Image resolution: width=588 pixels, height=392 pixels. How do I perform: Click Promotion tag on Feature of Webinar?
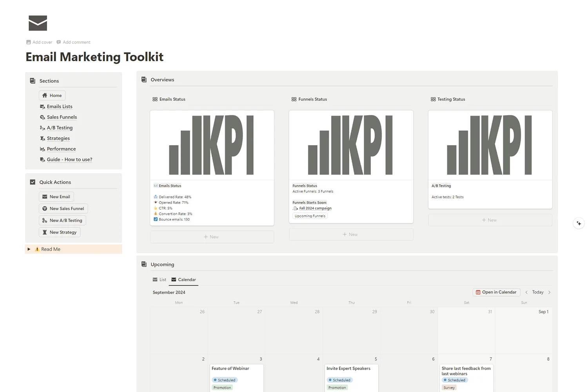[x=222, y=388]
